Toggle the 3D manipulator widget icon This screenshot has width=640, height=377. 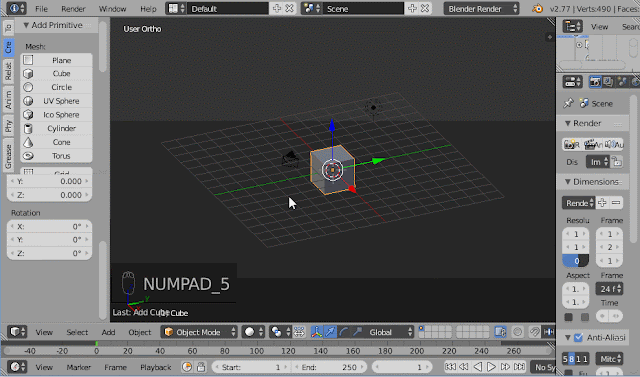[x=316, y=332]
